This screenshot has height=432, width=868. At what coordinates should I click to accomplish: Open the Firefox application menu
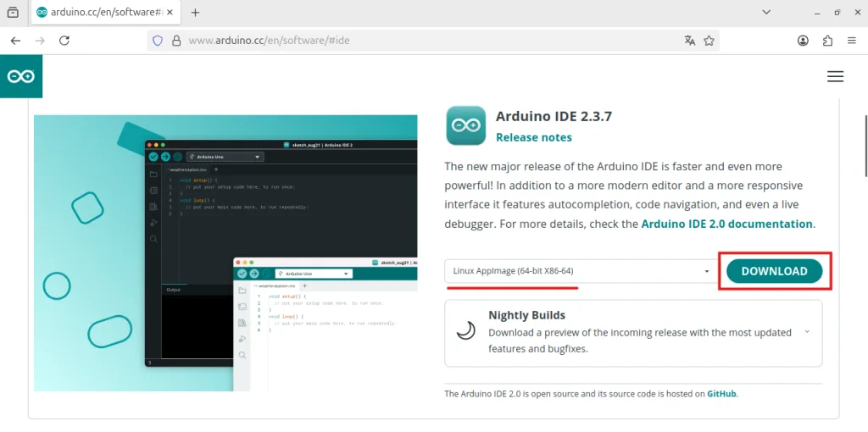(x=851, y=40)
